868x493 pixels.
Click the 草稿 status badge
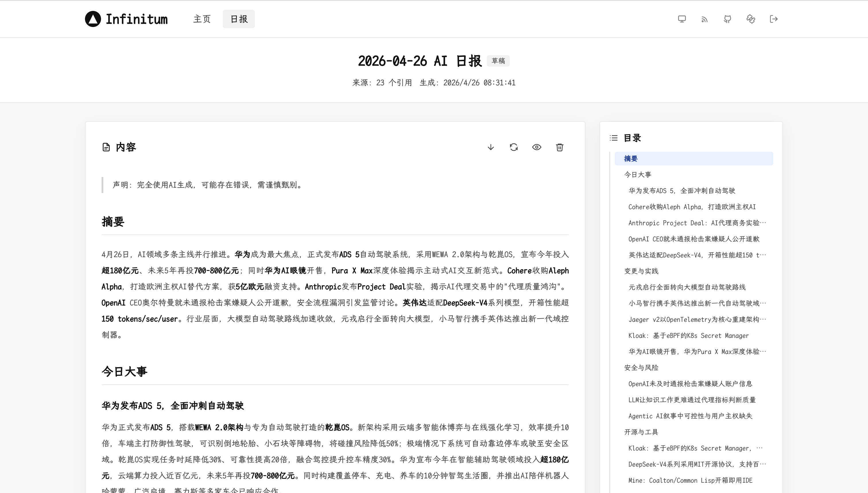pyautogui.click(x=498, y=61)
